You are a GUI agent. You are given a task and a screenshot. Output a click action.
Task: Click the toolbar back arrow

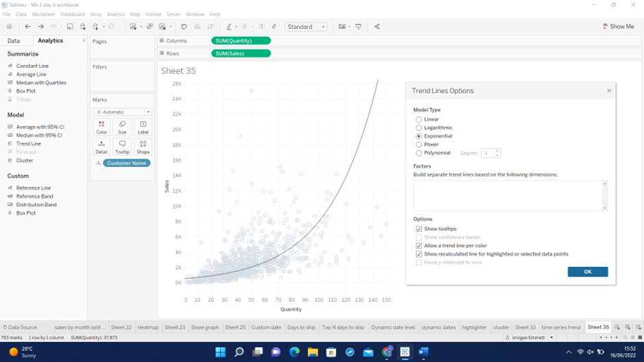[x=27, y=27]
